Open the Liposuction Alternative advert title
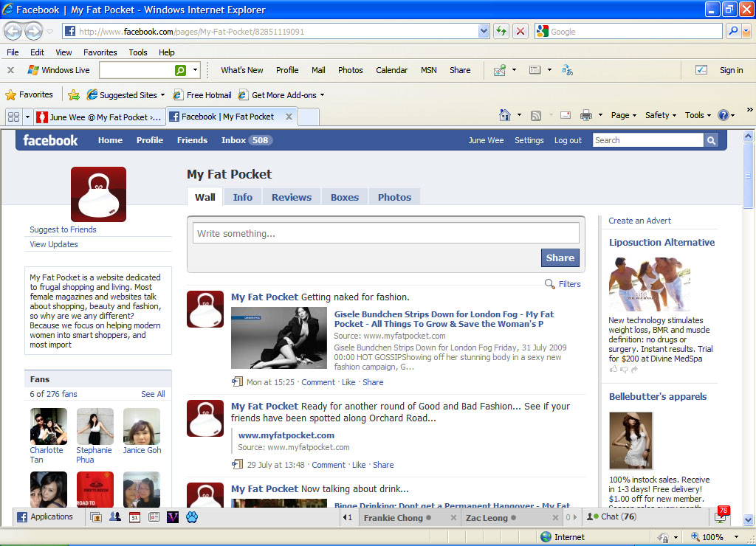 (x=661, y=243)
